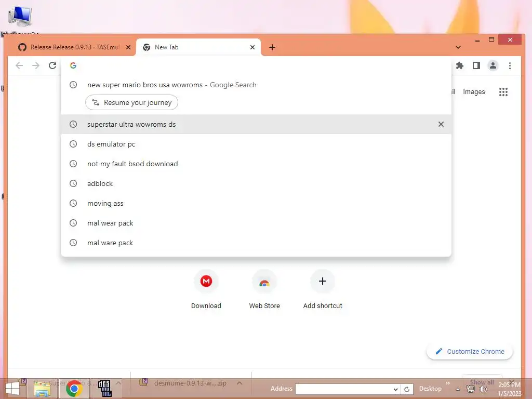Open the computer icon on the desktop
The image size is (532, 399).
click(x=20, y=17)
